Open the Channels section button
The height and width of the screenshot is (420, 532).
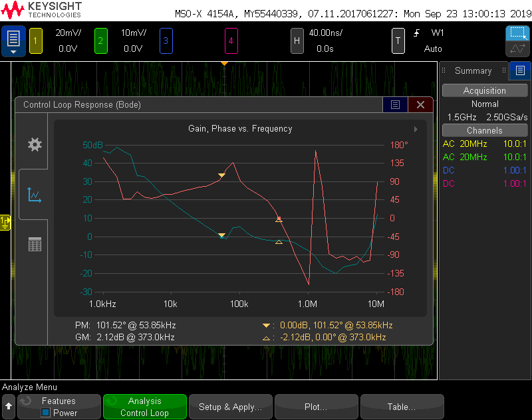click(x=485, y=130)
